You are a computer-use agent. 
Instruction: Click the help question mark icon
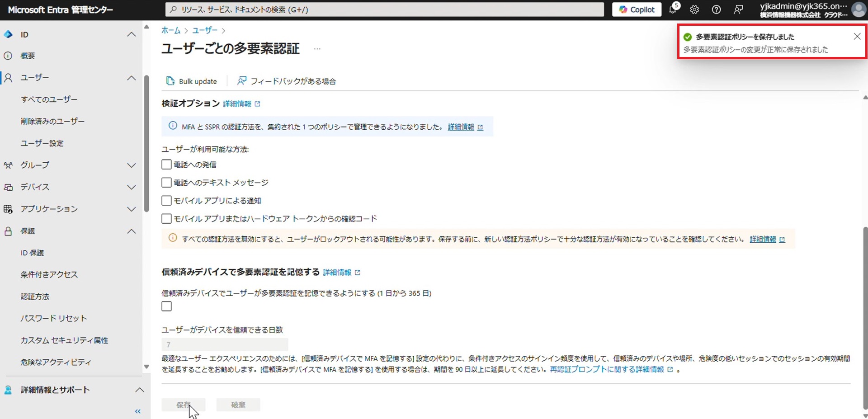click(716, 9)
